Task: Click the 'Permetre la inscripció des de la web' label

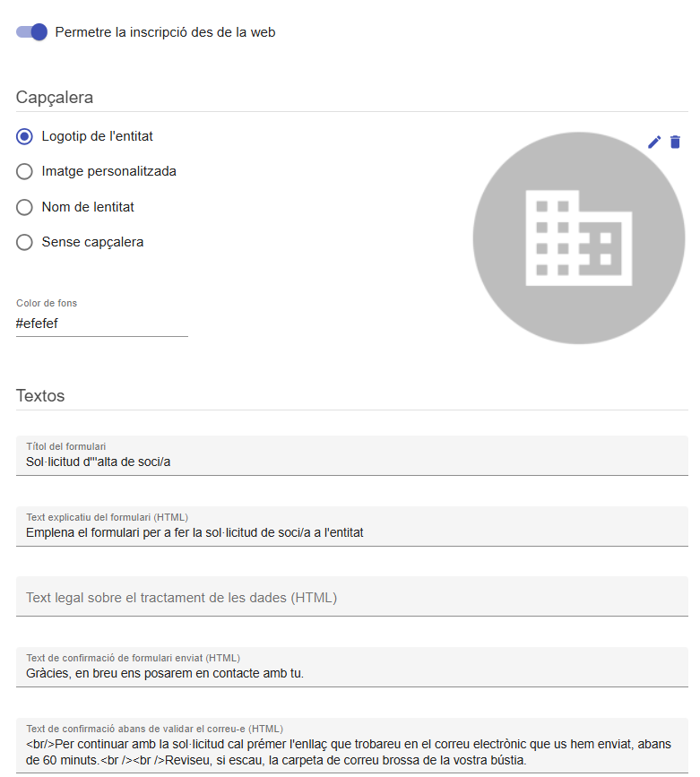Action: (165, 32)
